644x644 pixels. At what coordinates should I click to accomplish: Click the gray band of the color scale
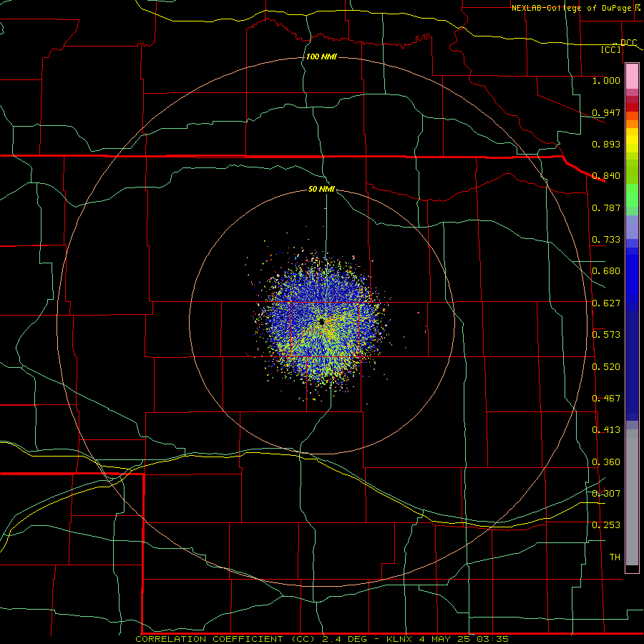(632, 497)
